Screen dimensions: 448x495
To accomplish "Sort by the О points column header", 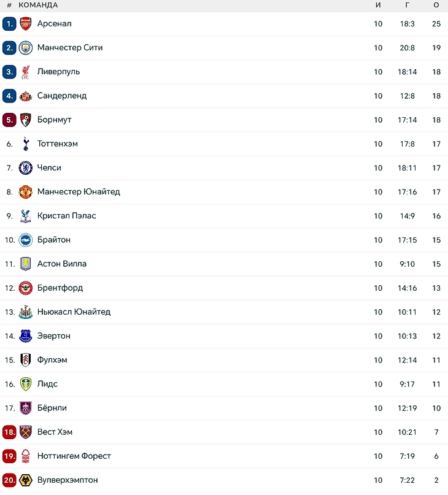I will [x=436, y=5].
